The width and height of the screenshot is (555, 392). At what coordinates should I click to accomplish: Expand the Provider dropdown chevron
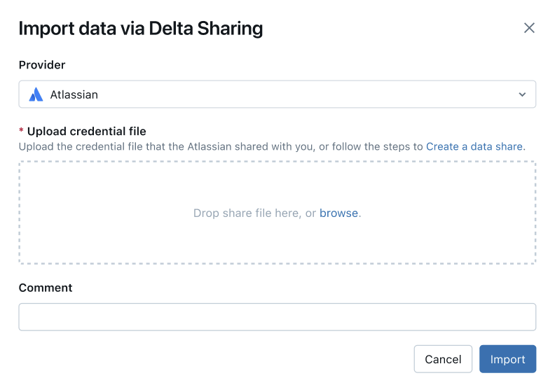click(x=522, y=94)
